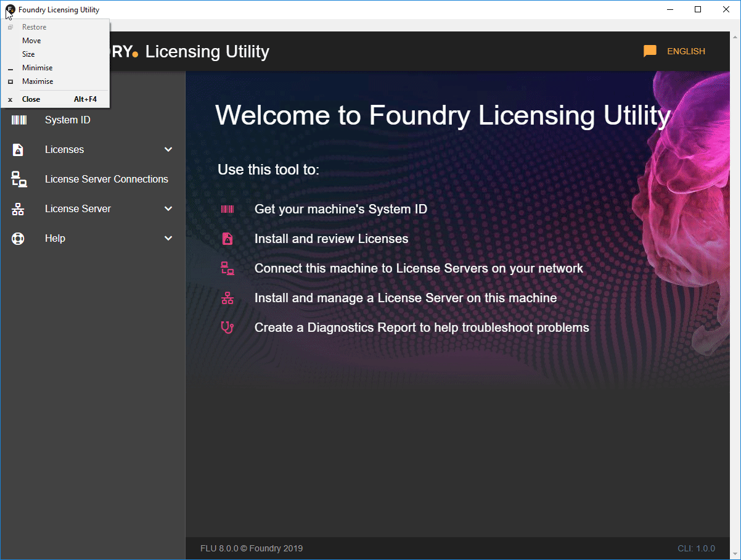Close the window with the title bar X
Viewport: 741px width, 560px height.
[726, 9]
